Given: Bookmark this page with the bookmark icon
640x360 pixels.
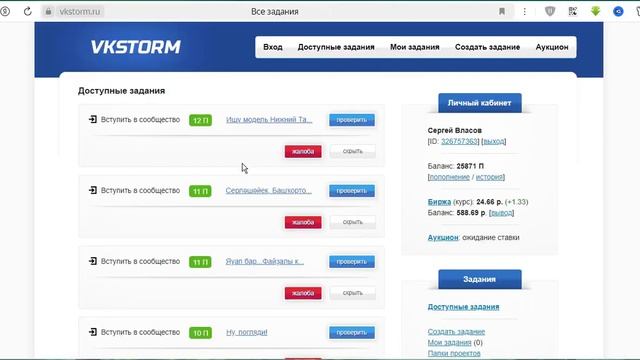Looking at the screenshot, I should tap(502, 11).
